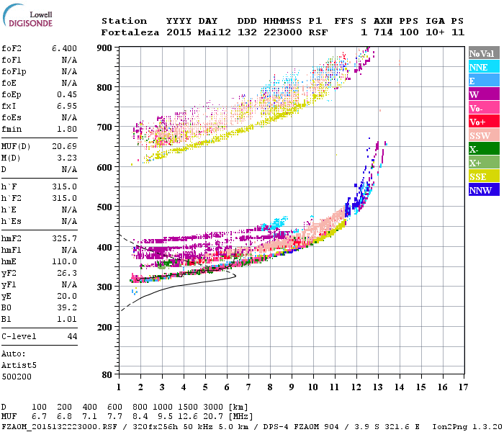Click the IGA value 10+
The width and height of the screenshot is (504, 432).
pyautogui.click(x=435, y=32)
